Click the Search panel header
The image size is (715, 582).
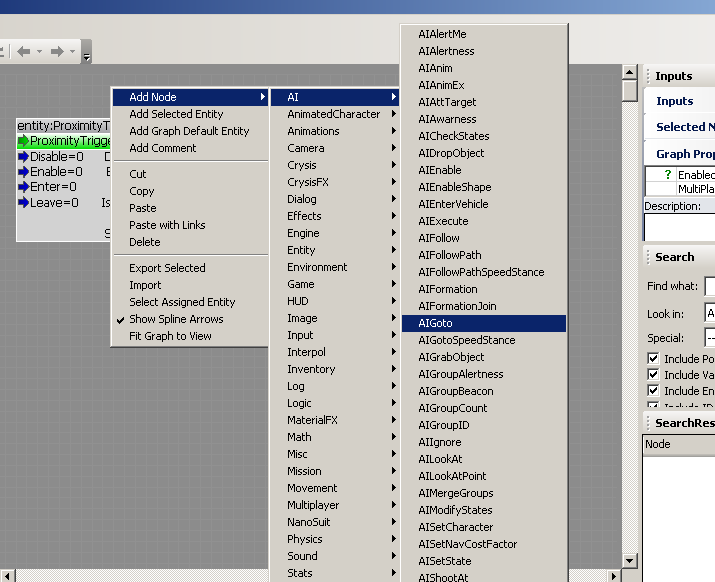679,257
